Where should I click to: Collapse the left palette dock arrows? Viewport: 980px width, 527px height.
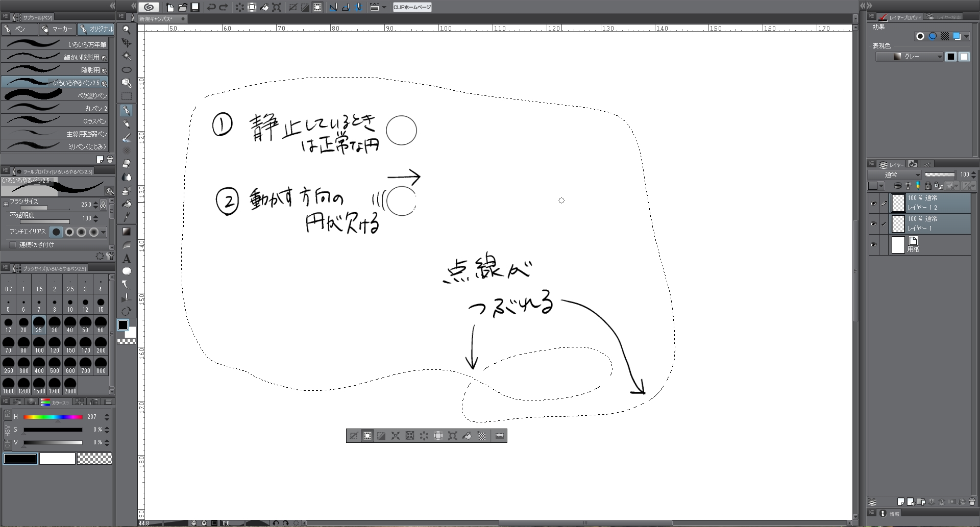(112, 6)
